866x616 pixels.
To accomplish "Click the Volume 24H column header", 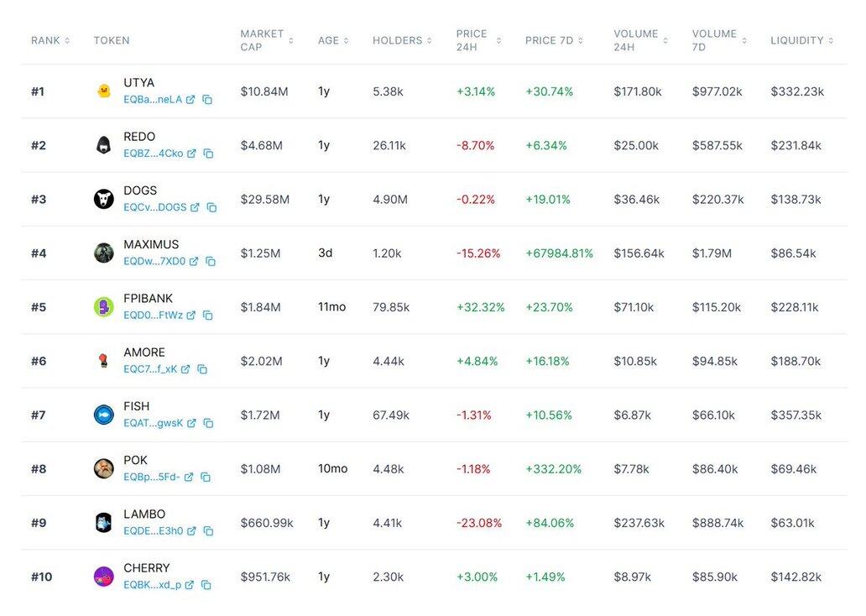I will click(x=640, y=40).
